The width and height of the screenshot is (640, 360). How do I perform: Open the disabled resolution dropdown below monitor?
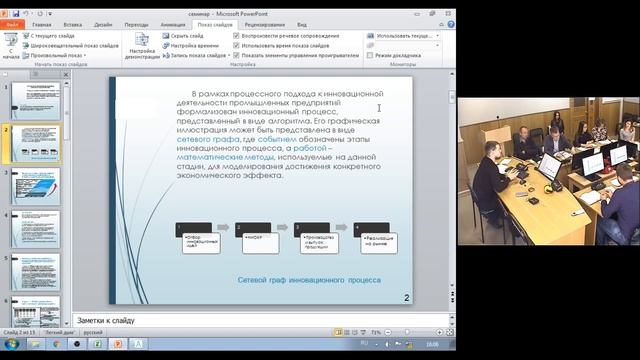pyautogui.click(x=437, y=45)
